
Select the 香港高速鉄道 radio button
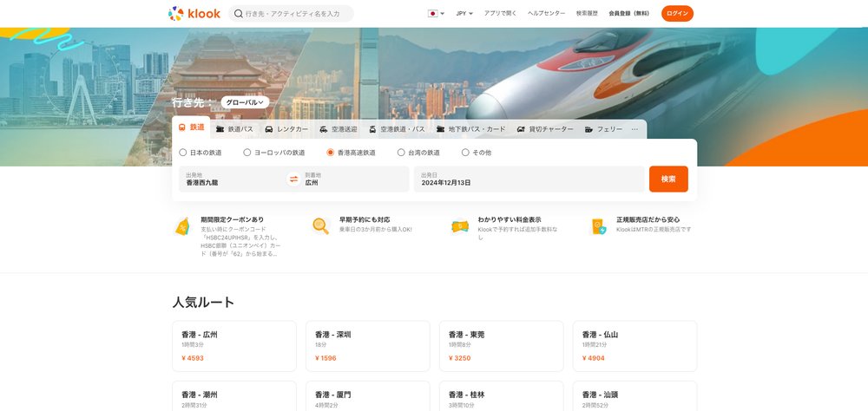331,153
